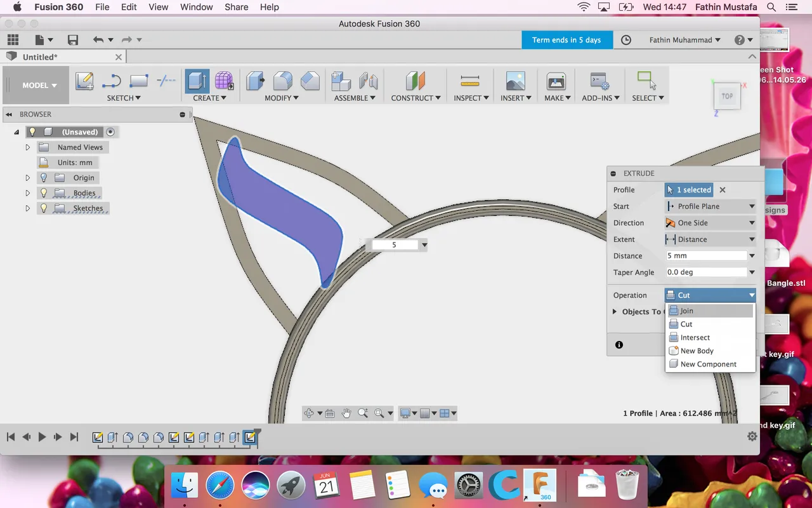Click the Zoom magnifier navigation icon
Screen dimensions: 812x508
click(363, 413)
